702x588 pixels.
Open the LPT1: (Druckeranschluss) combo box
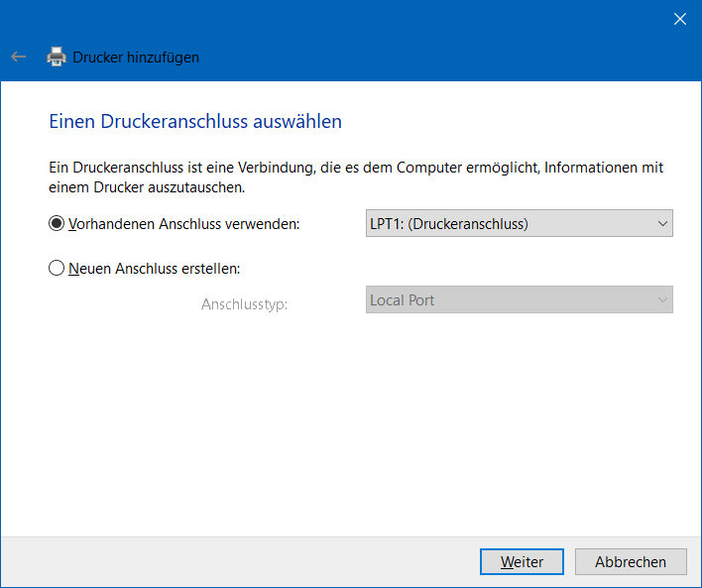tap(506, 224)
